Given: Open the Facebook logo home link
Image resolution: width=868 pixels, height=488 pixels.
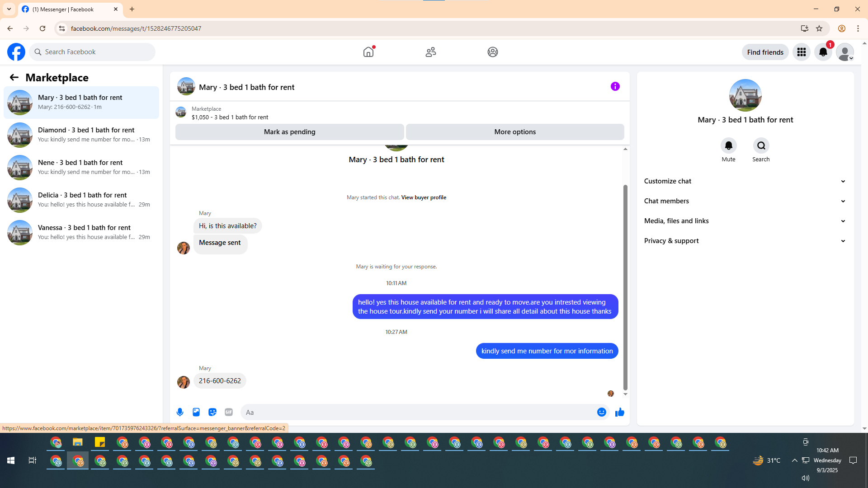Looking at the screenshot, I should tap(16, 52).
